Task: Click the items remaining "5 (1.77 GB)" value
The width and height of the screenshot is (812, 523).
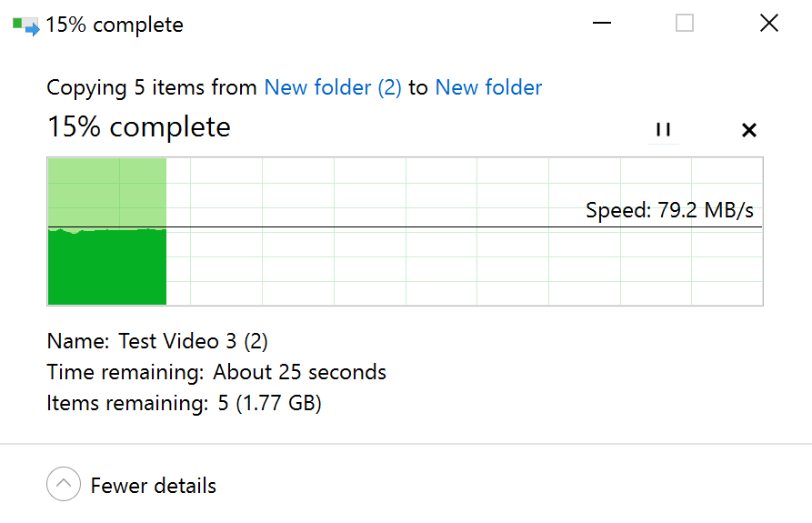Action: [269, 403]
